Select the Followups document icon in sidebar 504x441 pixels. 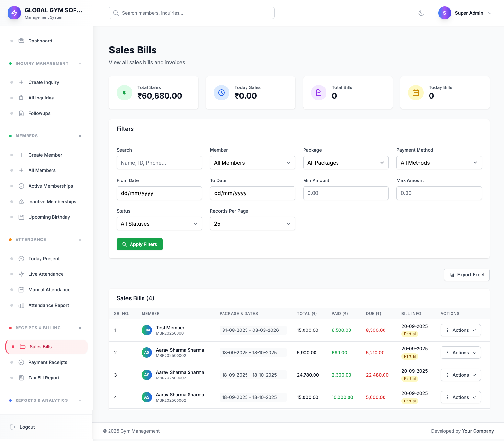tap(21, 113)
